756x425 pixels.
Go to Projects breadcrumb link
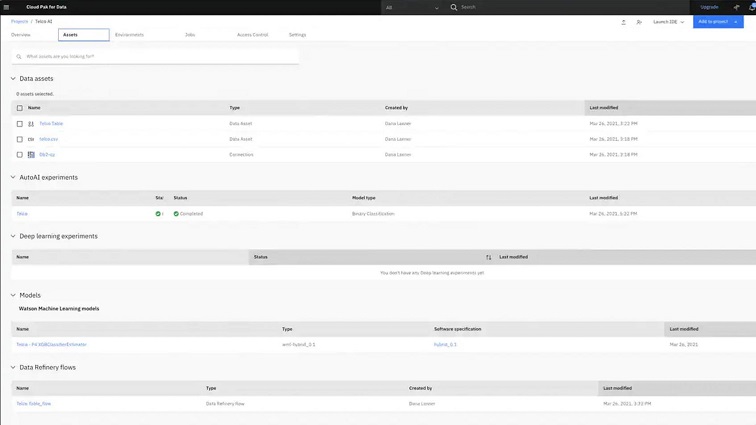[x=20, y=22]
